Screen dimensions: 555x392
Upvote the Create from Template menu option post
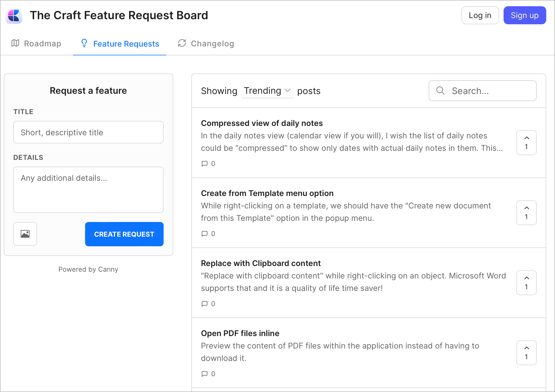click(x=526, y=212)
